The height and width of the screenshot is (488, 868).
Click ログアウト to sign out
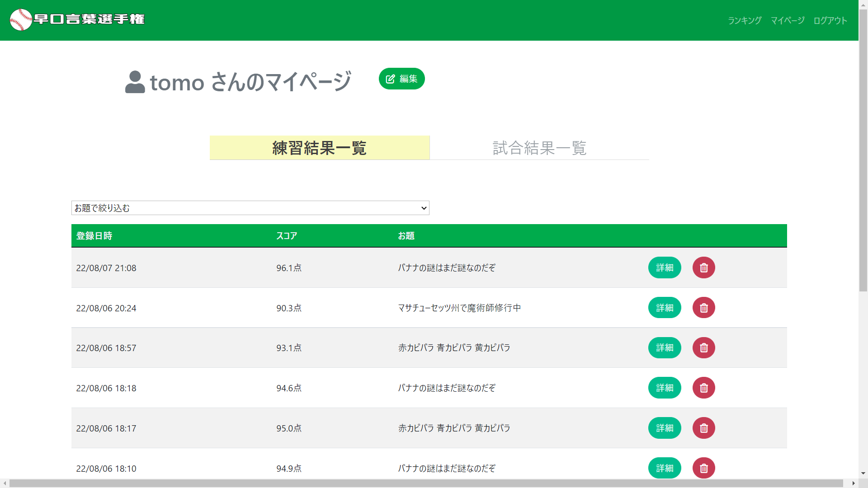(x=830, y=20)
